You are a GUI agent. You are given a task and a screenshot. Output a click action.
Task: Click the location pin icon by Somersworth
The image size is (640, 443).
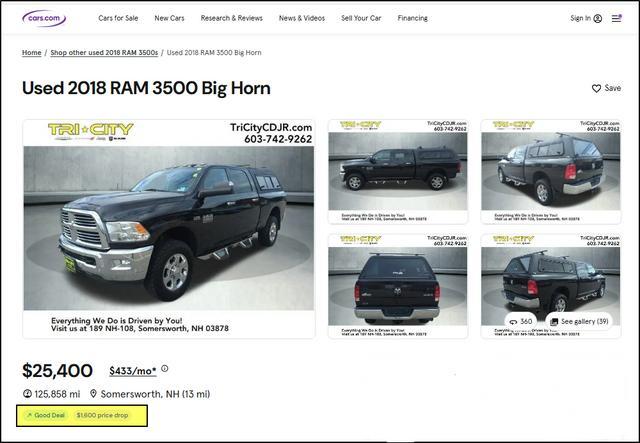[93, 394]
